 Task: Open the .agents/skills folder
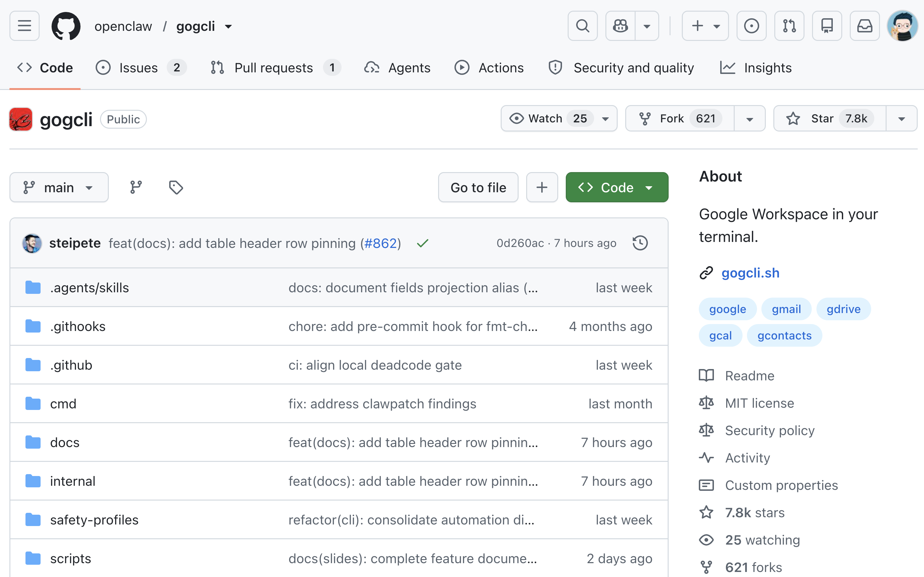coord(89,288)
